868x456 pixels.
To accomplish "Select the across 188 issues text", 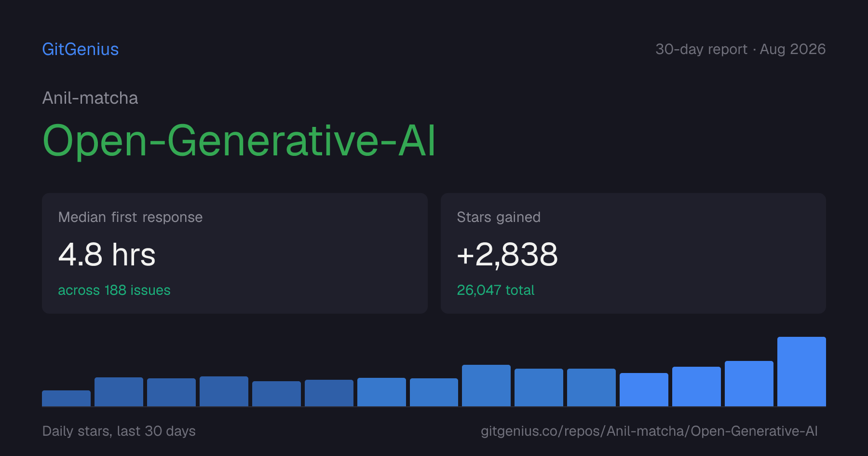I will pos(114,290).
